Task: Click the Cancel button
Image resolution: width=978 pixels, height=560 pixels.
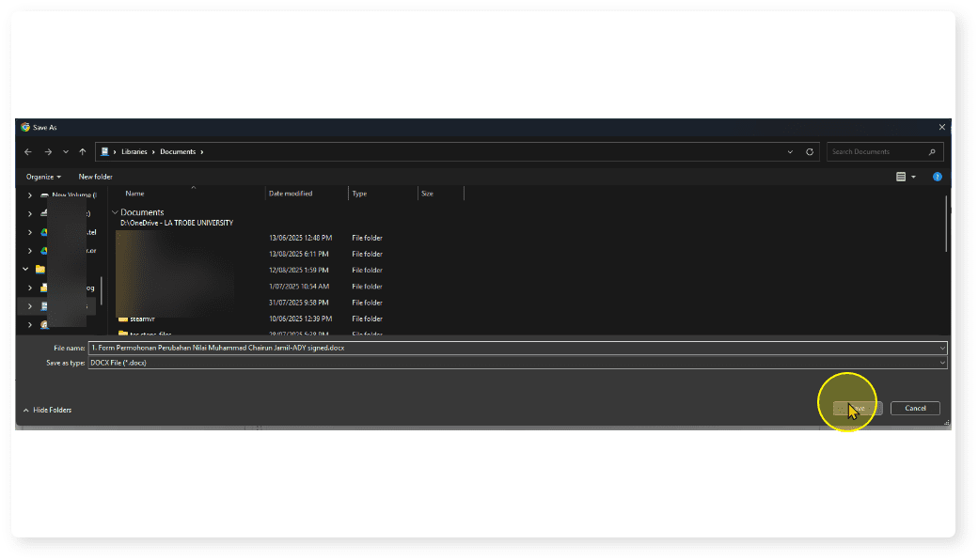Action: coord(915,409)
